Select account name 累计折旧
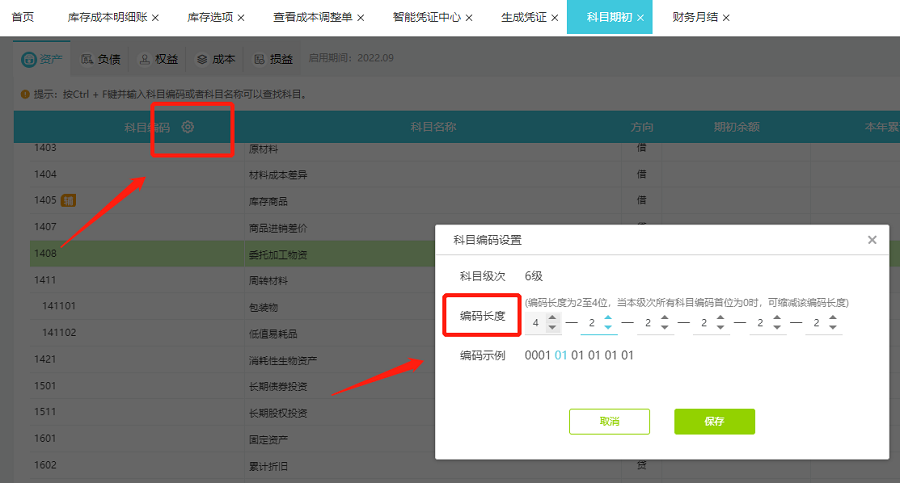The height and width of the screenshot is (483, 900). [x=268, y=466]
